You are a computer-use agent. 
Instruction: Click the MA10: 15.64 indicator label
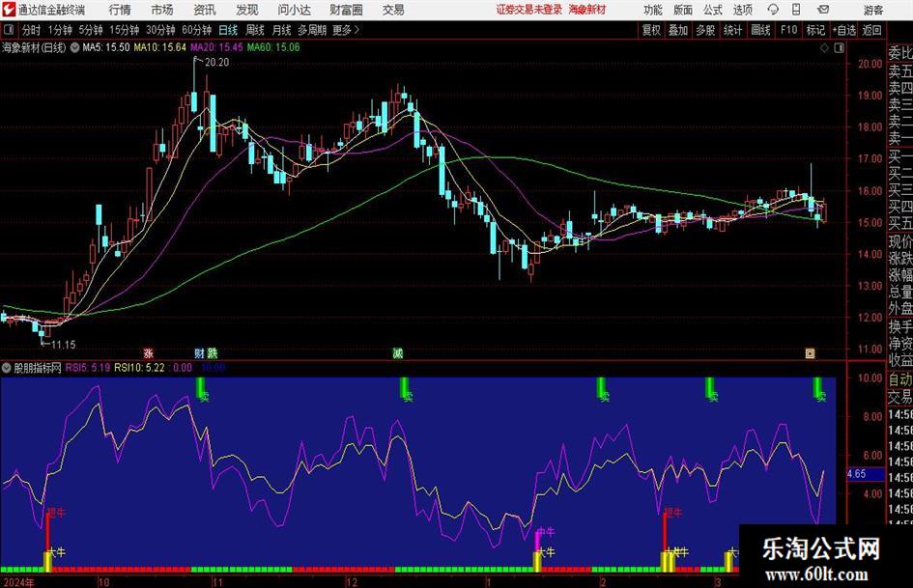[x=160, y=47]
